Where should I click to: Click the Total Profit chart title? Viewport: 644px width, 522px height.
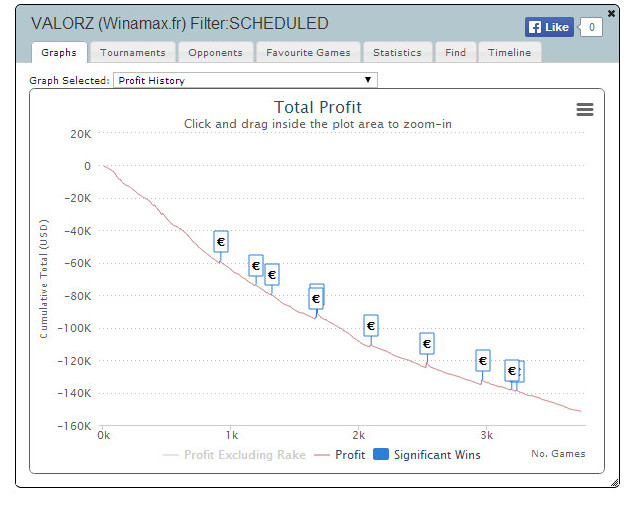pyautogui.click(x=318, y=107)
